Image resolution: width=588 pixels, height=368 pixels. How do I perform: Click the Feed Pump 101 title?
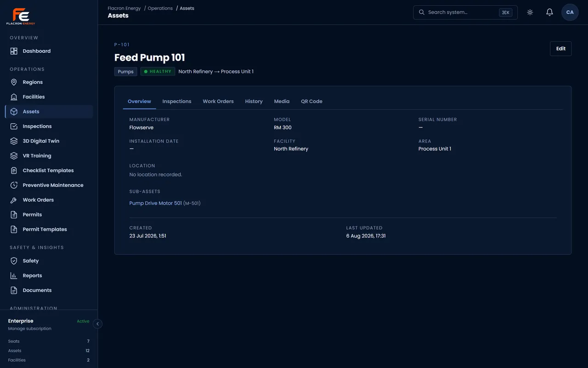(150, 57)
